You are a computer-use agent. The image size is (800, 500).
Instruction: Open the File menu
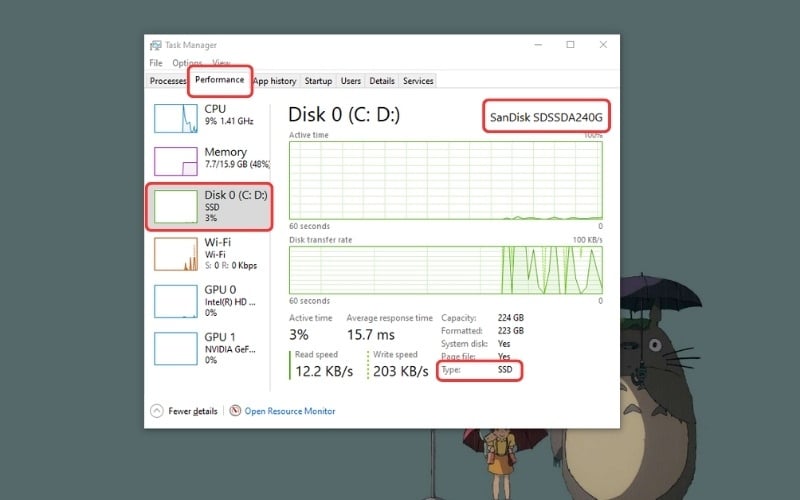(156, 63)
